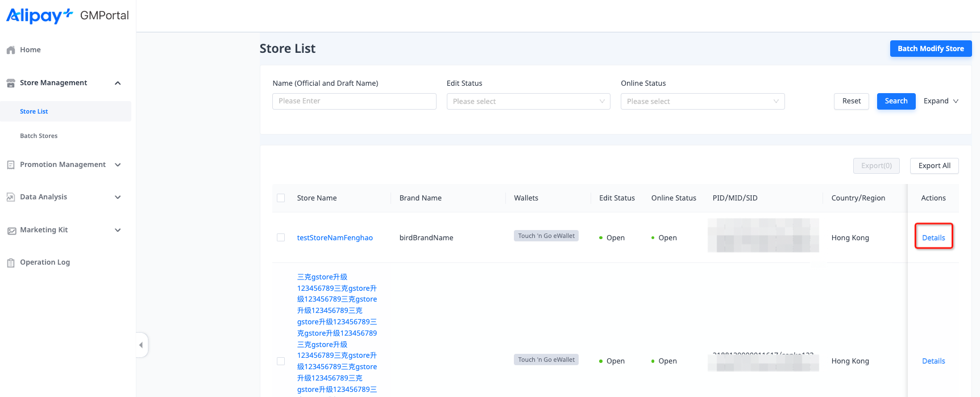Click the Store Management shop icon
The height and width of the screenshot is (397, 980).
point(11,83)
